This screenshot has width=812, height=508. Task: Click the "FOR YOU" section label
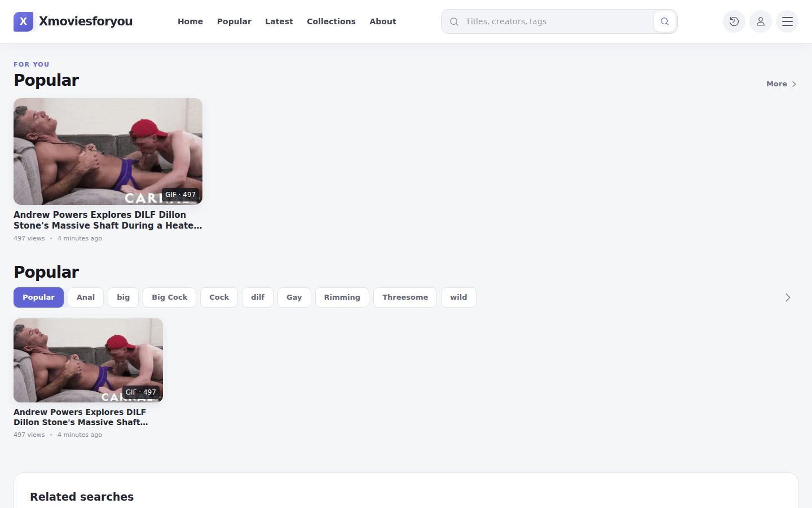click(32, 64)
